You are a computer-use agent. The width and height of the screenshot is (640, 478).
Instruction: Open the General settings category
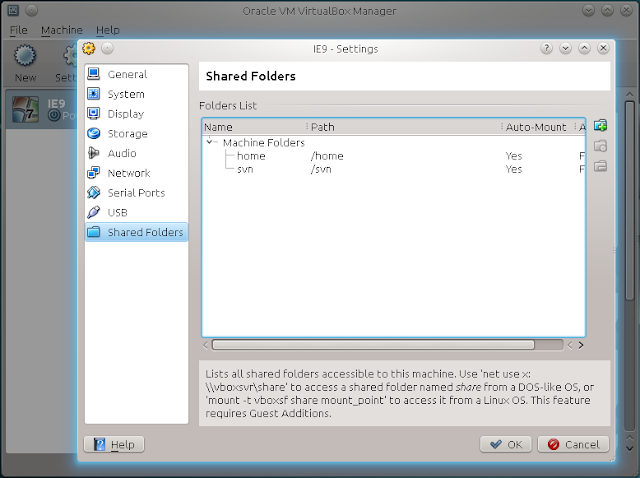pyautogui.click(x=136, y=74)
